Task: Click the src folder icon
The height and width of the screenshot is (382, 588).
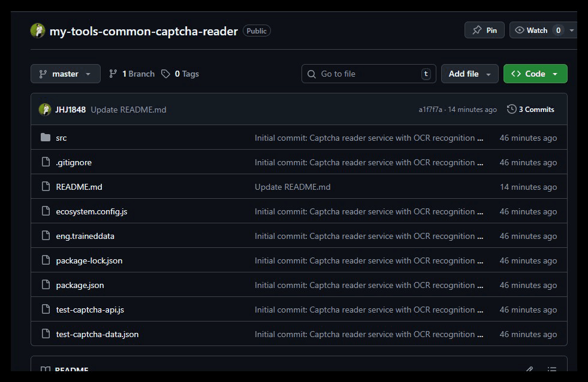Action: (46, 138)
